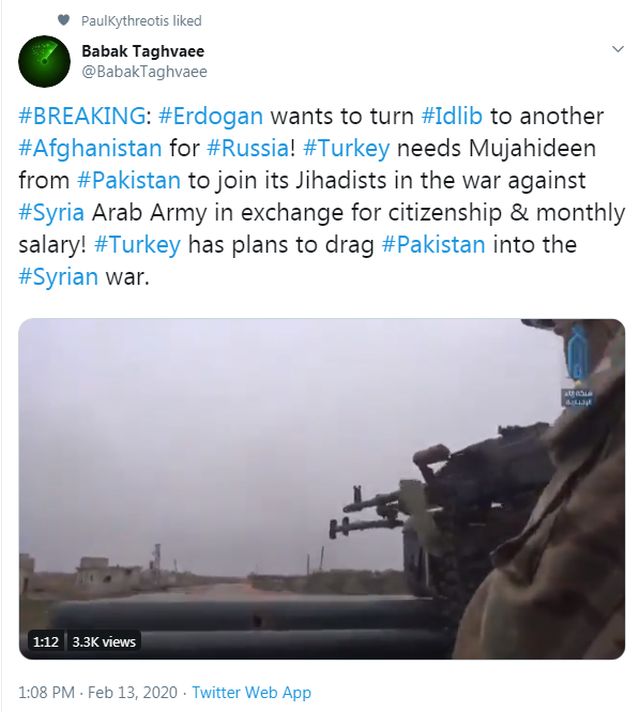Screen dimensions: 640x712
Task: Follow the #Idlib hashtag link
Action: (451, 116)
